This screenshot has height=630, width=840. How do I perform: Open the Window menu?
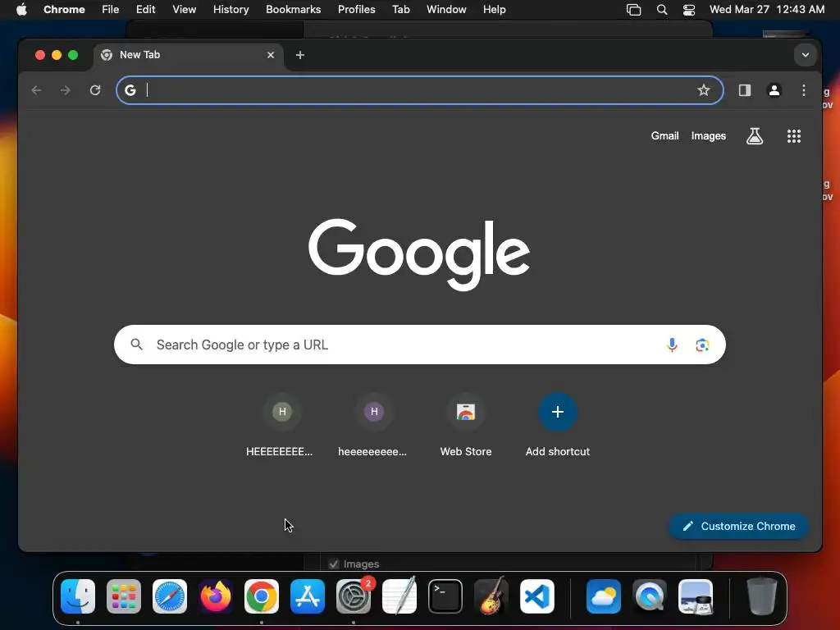pyautogui.click(x=446, y=10)
